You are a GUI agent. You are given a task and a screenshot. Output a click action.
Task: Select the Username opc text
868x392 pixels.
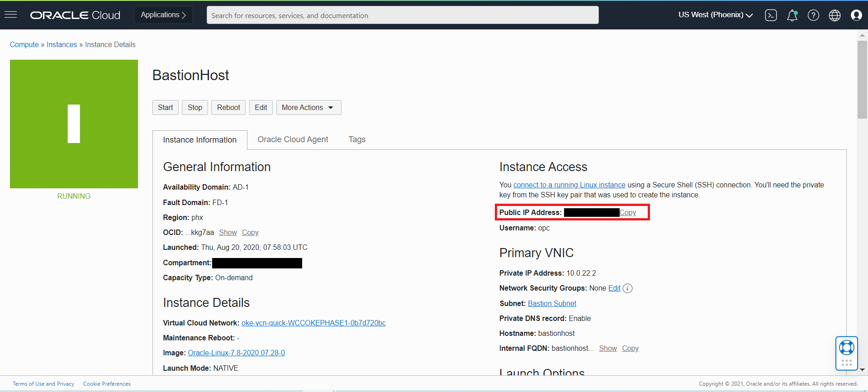pos(544,228)
